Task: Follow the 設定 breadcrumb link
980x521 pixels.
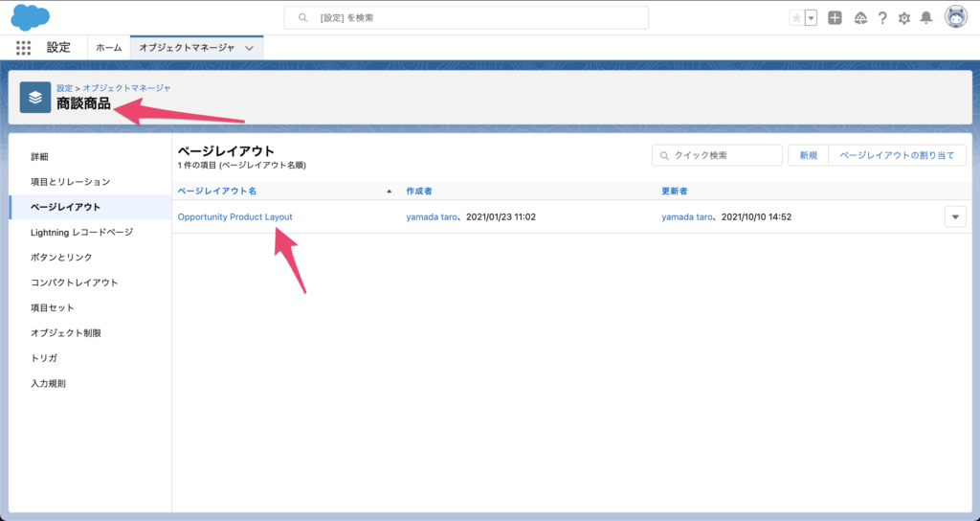Action: pyautogui.click(x=64, y=88)
